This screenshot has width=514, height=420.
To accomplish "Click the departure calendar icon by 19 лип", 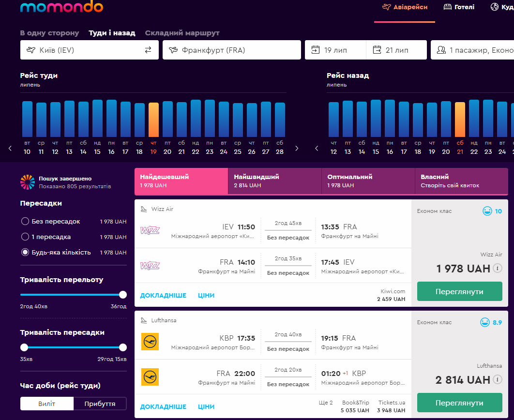I will pos(316,50).
